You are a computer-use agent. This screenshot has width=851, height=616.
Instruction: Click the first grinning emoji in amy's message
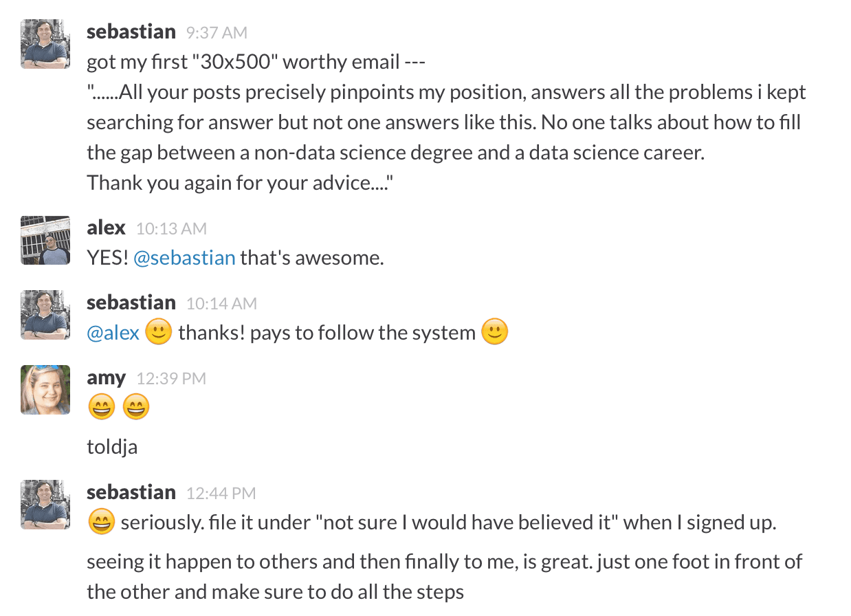click(x=101, y=408)
